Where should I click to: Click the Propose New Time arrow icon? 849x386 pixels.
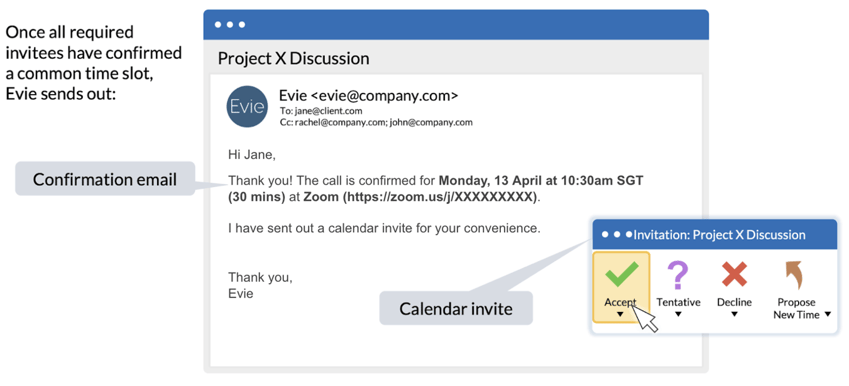coord(794,274)
